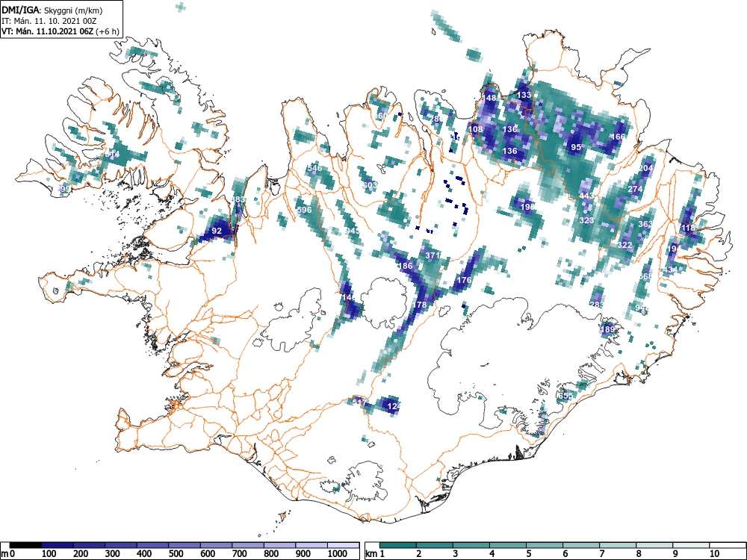The height and width of the screenshot is (560, 747).
Task: Click the map value 945
Action: coord(353,231)
